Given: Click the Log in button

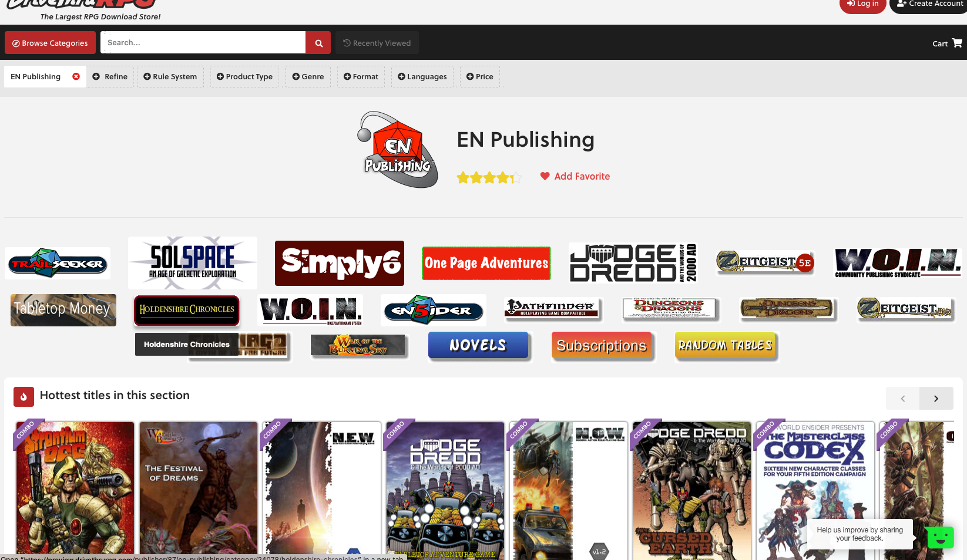Looking at the screenshot, I should [x=862, y=5].
